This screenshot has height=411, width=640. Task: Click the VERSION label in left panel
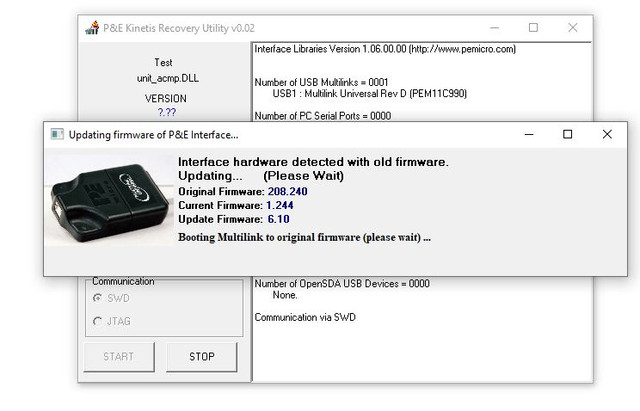tap(166, 98)
